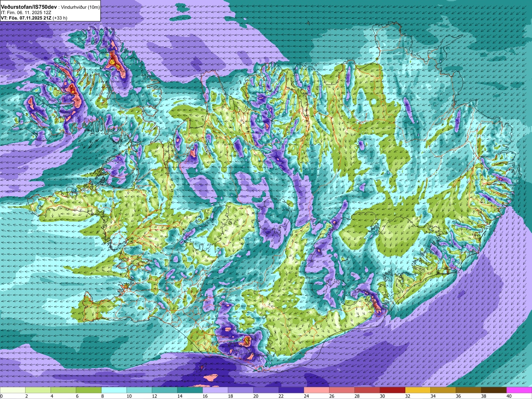Click the magenta legend swatch after 40
This screenshot has height=399, width=532.
520,390
